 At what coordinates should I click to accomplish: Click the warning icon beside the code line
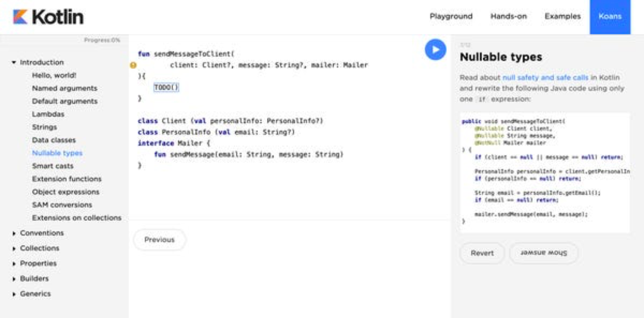pos(133,65)
